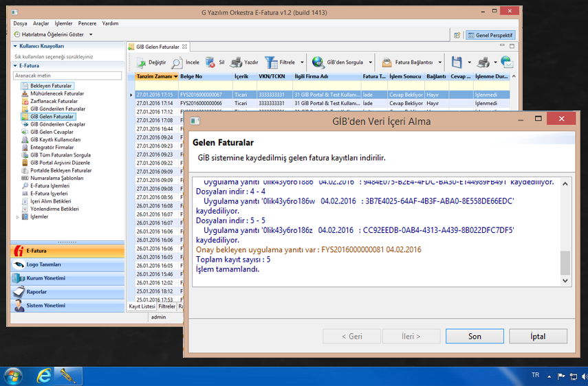Expand the İşlemler tree node
Screen dimensions: 588x386
point(17,217)
